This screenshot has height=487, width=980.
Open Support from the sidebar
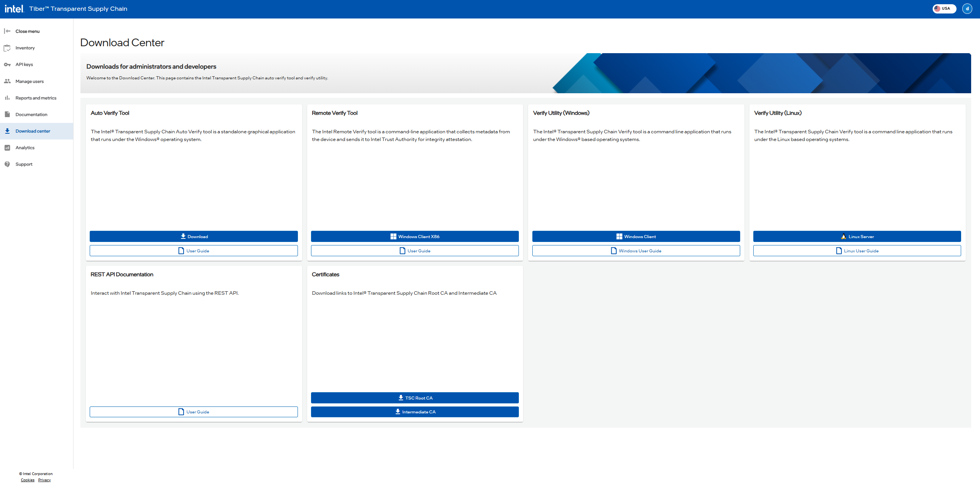(x=37, y=164)
